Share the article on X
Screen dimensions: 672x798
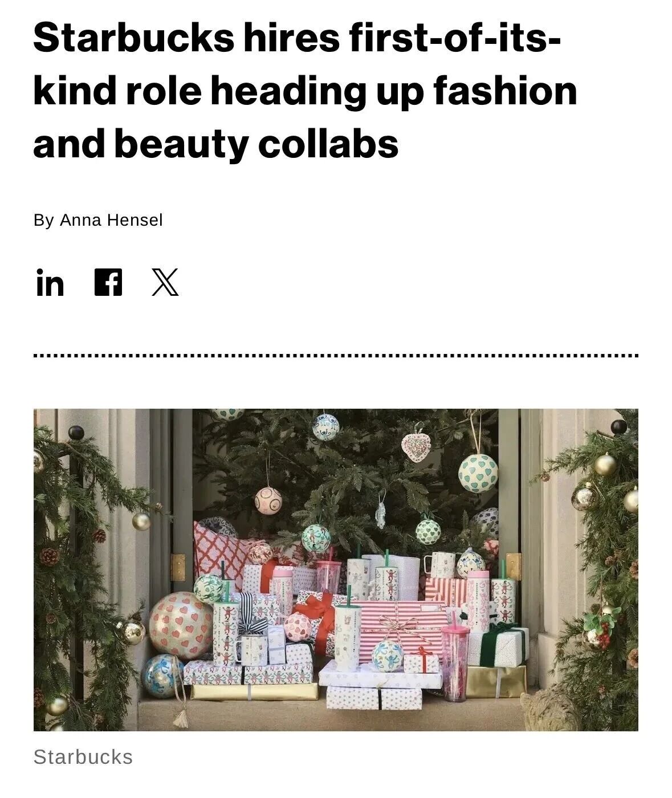pyautogui.click(x=165, y=282)
